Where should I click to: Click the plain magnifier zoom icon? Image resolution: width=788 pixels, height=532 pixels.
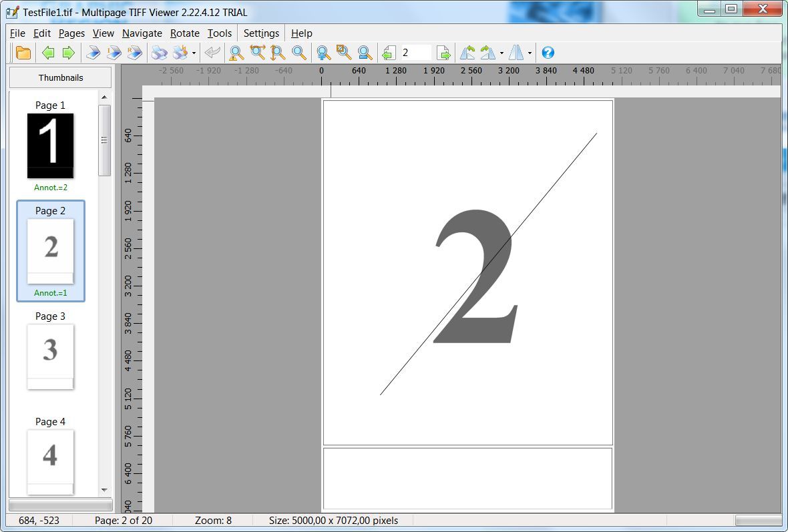click(x=299, y=53)
